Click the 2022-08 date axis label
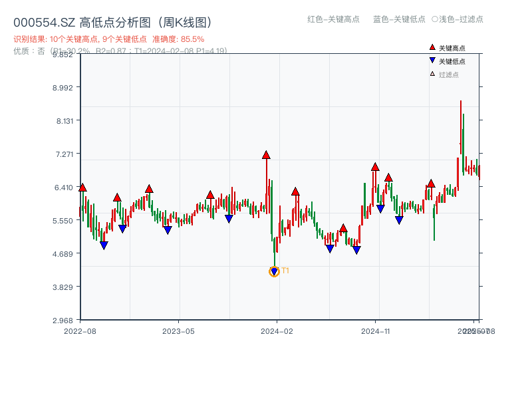 click(x=80, y=331)
